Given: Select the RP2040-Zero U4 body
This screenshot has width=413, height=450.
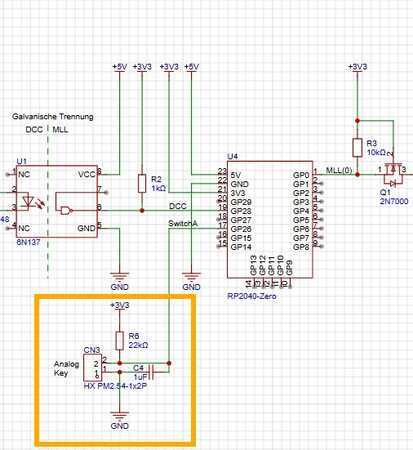Looking at the screenshot, I should [x=270, y=219].
